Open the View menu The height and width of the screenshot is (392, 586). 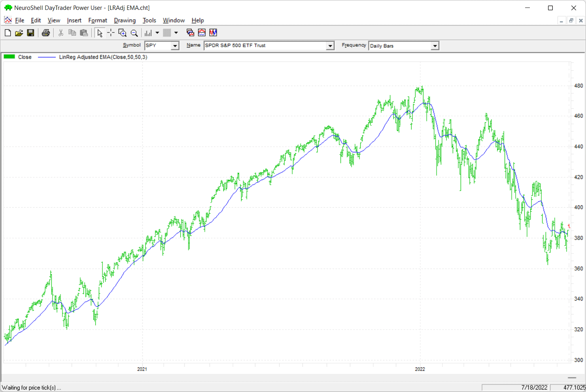pos(54,21)
